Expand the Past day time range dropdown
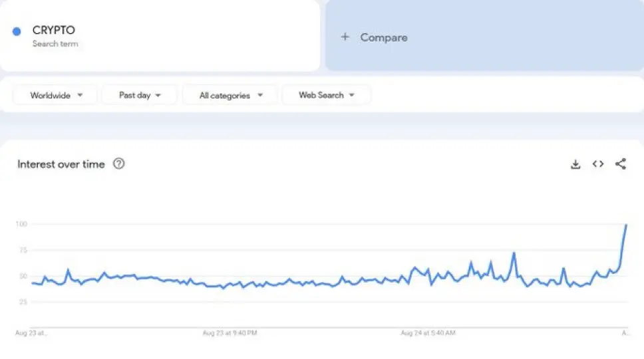This screenshot has height=359, width=644. click(x=140, y=95)
